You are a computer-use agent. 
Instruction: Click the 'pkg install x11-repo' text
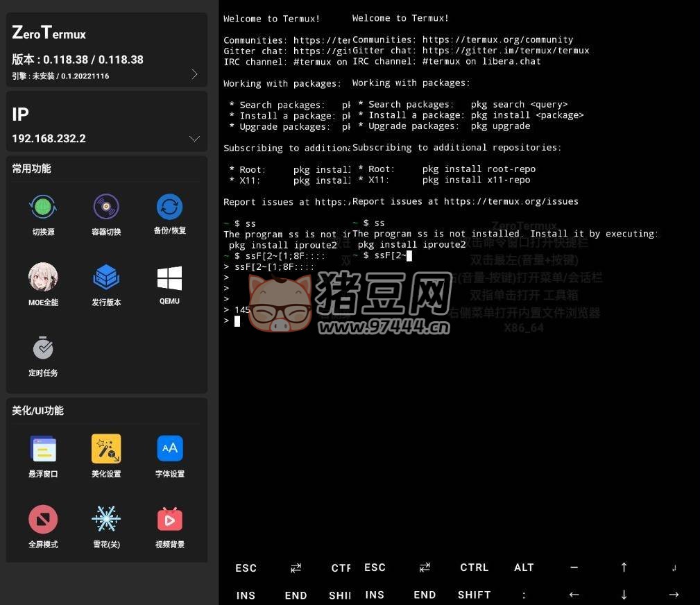pyautogui.click(x=476, y=180)
